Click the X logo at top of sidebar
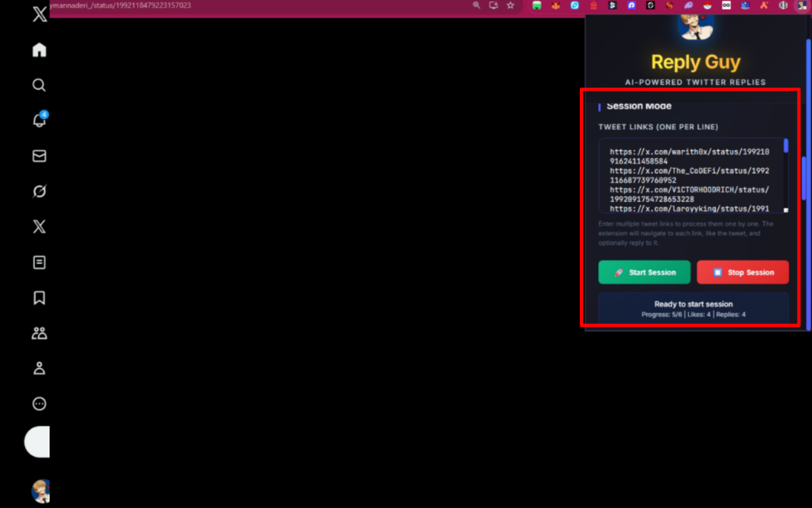The width and height of the screenshot is (812, 508). pyautogui.click(x=39, y=15)
